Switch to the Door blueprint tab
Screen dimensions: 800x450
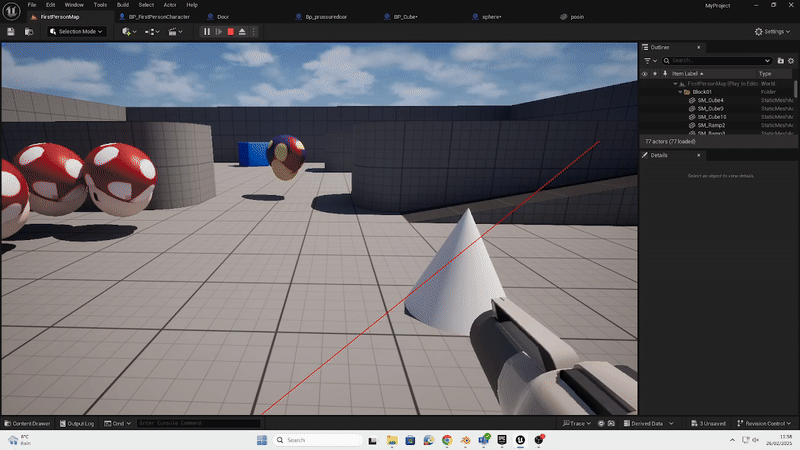click(223, 17)
